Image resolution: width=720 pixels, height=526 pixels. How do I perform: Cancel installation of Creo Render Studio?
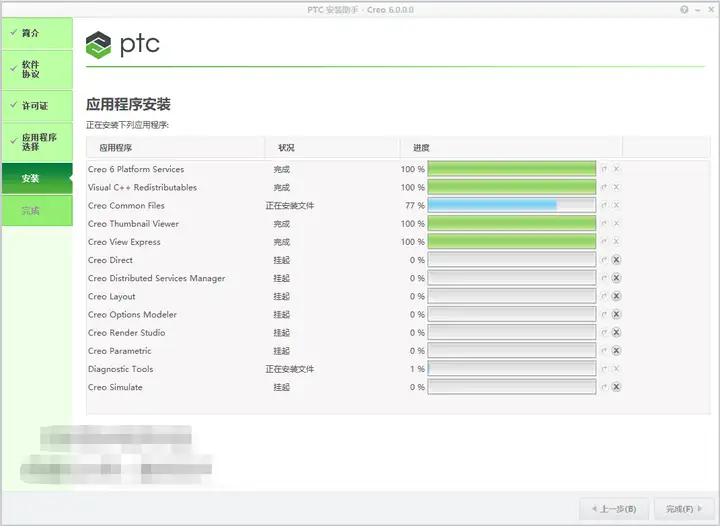(616, 332)
